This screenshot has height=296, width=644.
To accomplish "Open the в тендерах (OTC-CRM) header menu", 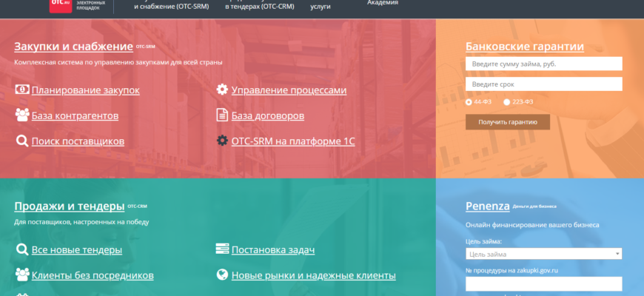I will (260, 6).
